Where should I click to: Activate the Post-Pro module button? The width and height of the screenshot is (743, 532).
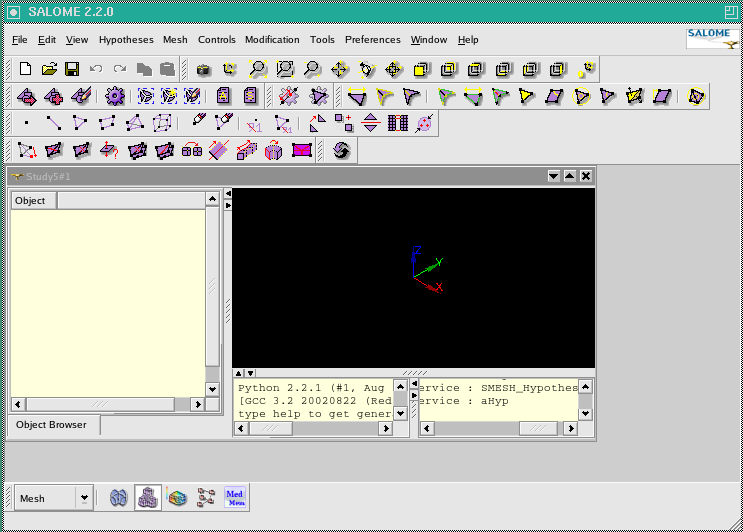point(177,498)
